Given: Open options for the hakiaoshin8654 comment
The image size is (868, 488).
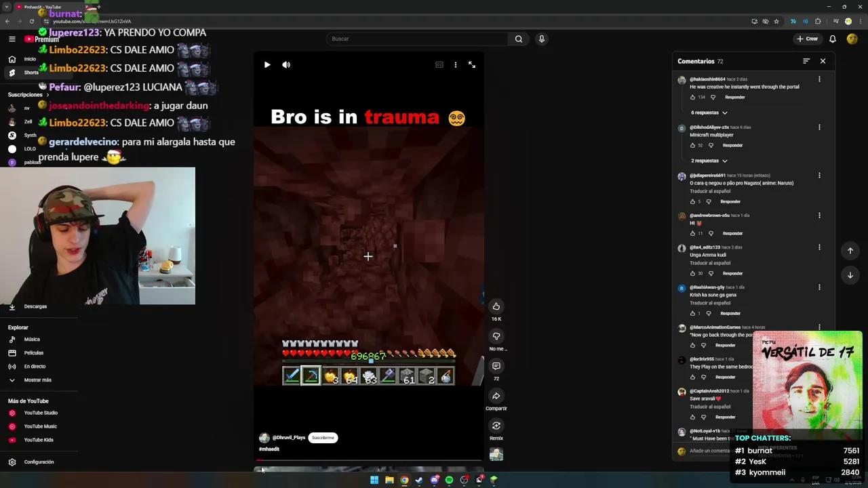Looking at the screenshot, I should tap(819, 79).
